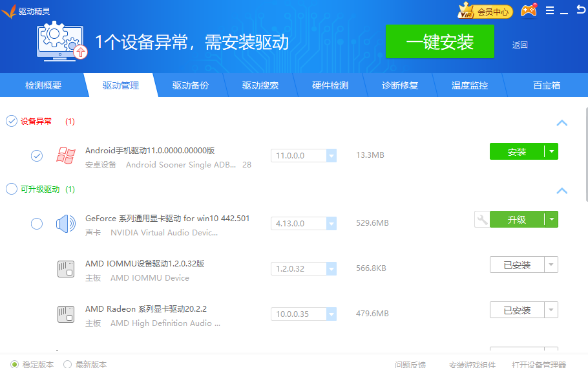Click the motherboard icon for AMD Radeon
The width and height of the screenshot is (588, 368).
point(66,314)
